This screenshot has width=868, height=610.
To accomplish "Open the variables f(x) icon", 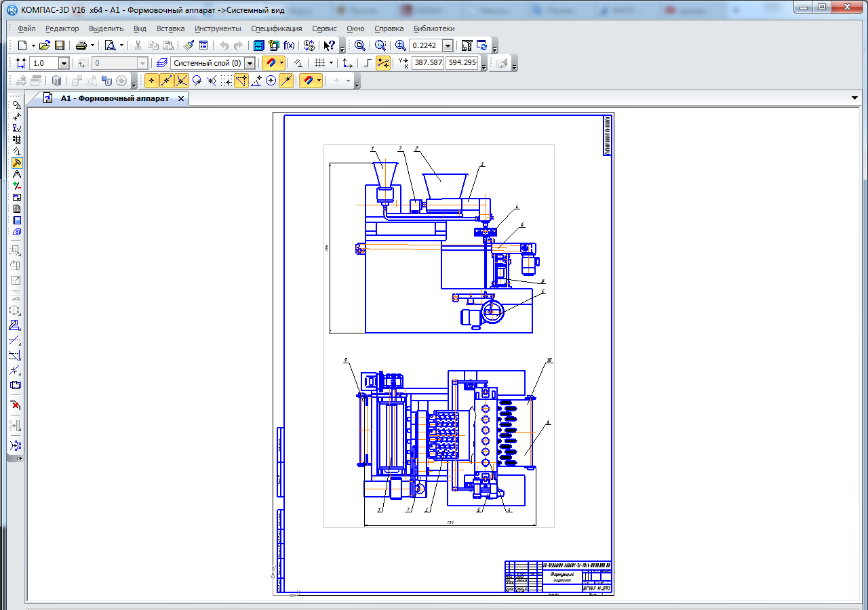I will [289, 45].
